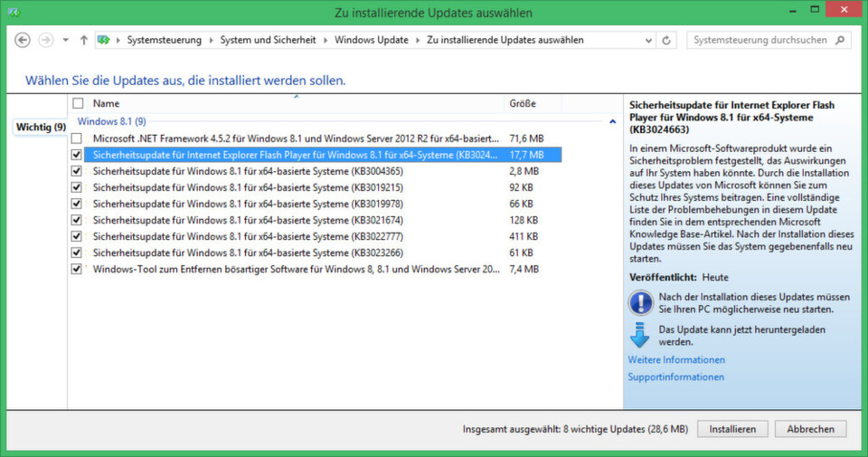Screen dimensions: 868x457
Task: Select the KB3004365 update row text
Action: (248, 171)
